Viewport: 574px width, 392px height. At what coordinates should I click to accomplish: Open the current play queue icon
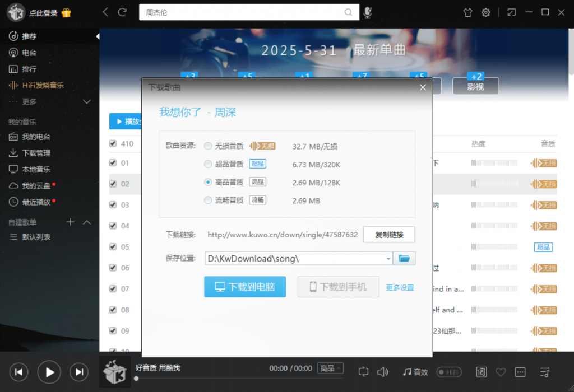pyautogui.click(x=544, y=371)
